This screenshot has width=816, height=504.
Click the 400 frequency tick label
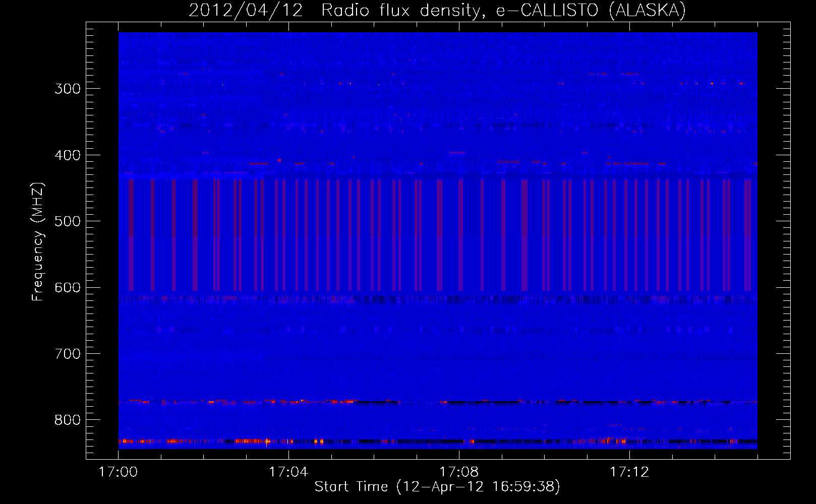[x=68, y=155]
